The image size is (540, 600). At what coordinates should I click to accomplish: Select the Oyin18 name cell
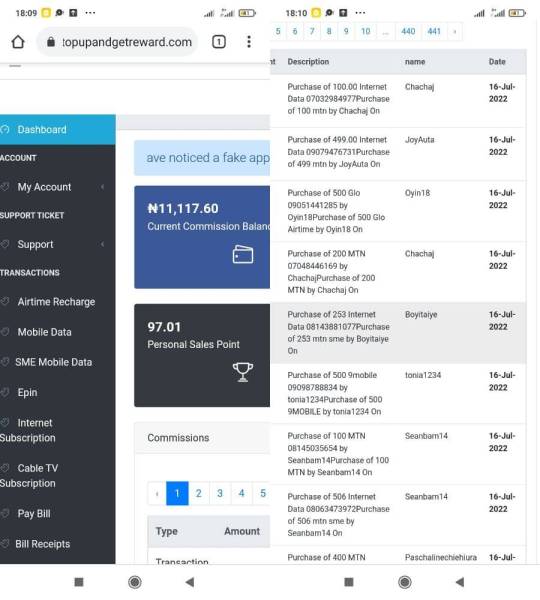coord(417,193)
